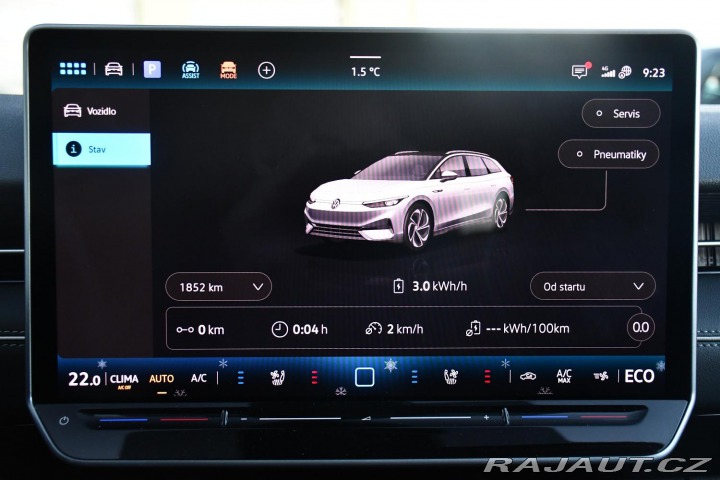720x480 pixels.
Task: Tap the vehicle shortcut icon in top bar
Action: coord(113,69)
